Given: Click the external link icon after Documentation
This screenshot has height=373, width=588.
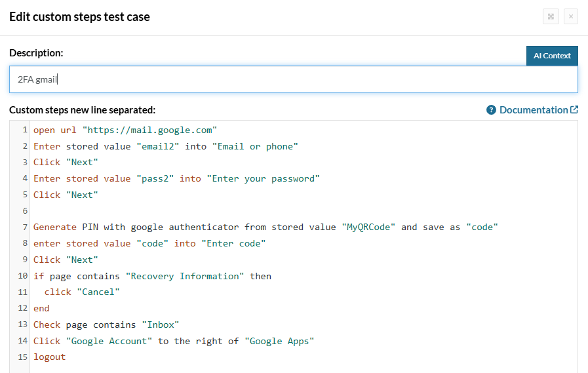Looking at the screenshot, I should [574, 110].
